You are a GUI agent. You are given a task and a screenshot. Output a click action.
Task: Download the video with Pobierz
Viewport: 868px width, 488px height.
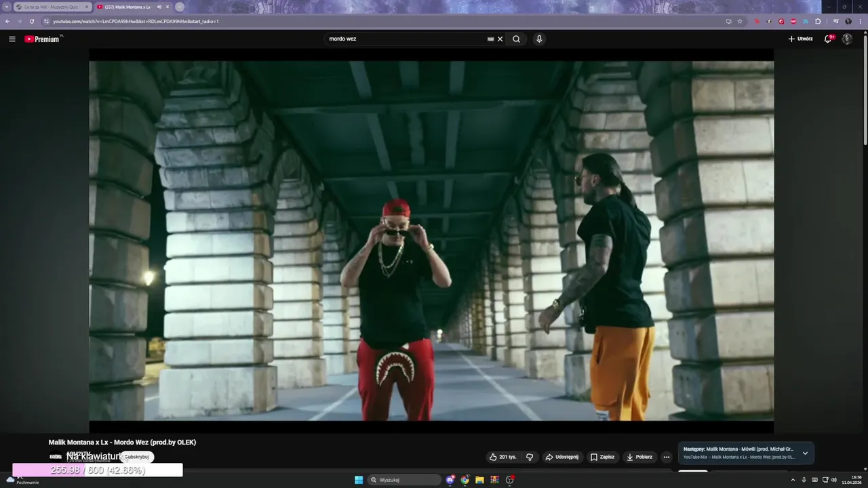639,457
